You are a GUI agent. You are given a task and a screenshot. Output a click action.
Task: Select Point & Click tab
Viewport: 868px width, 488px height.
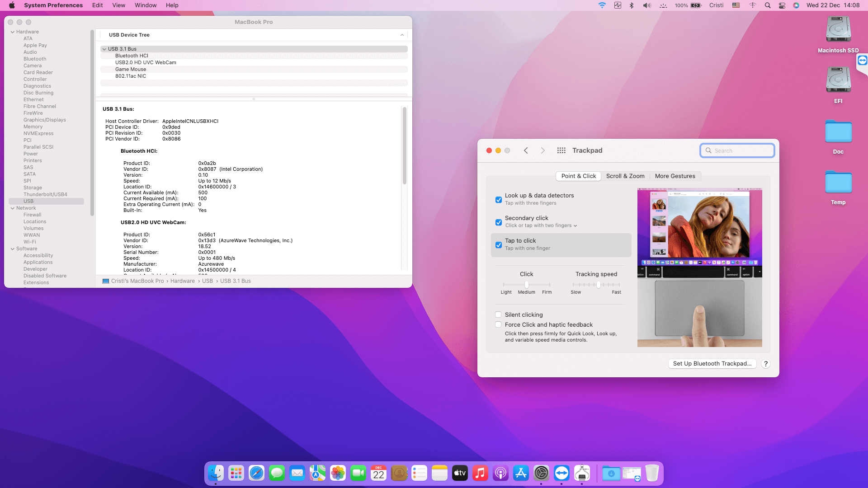coord(579,176)
